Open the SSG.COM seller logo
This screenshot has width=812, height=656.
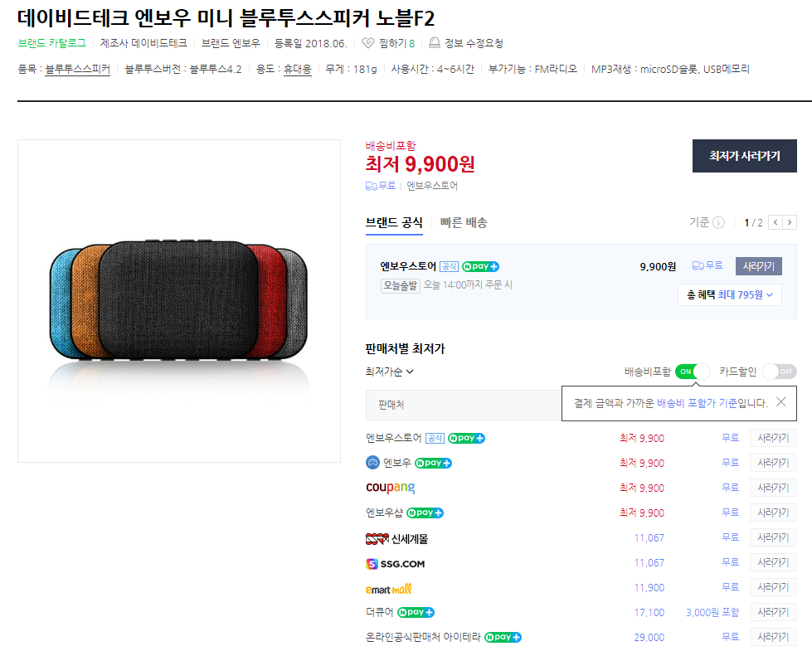click(395, 564)
